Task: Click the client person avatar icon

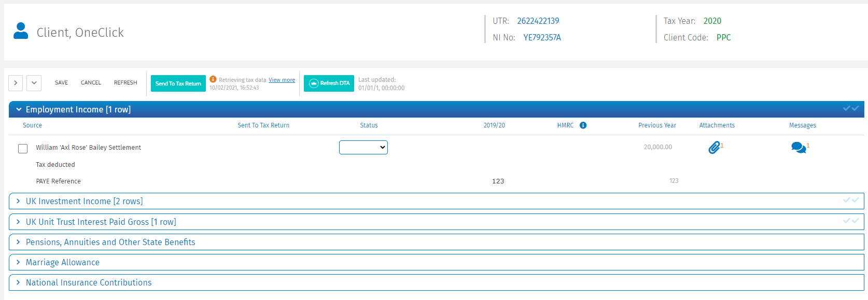Action: tap(21, 31)
